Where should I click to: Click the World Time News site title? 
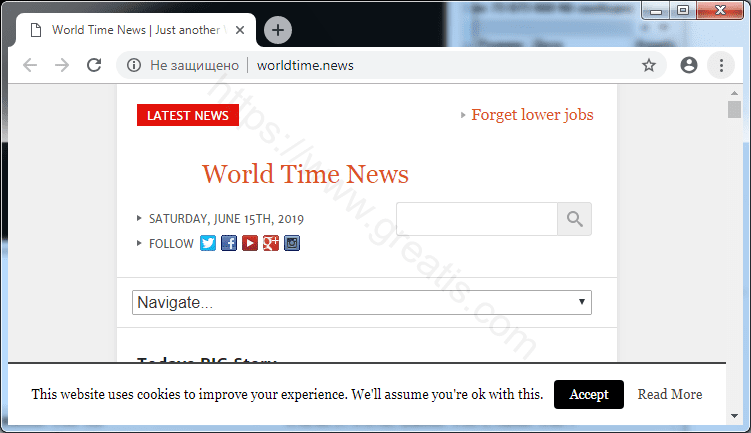pyautogui.click(x=305, y=174)
